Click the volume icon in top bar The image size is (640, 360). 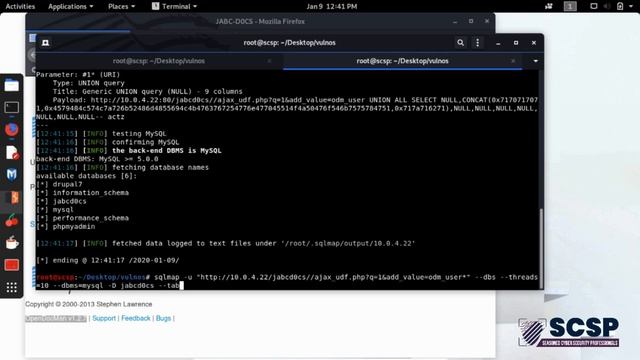pos(607,6)
